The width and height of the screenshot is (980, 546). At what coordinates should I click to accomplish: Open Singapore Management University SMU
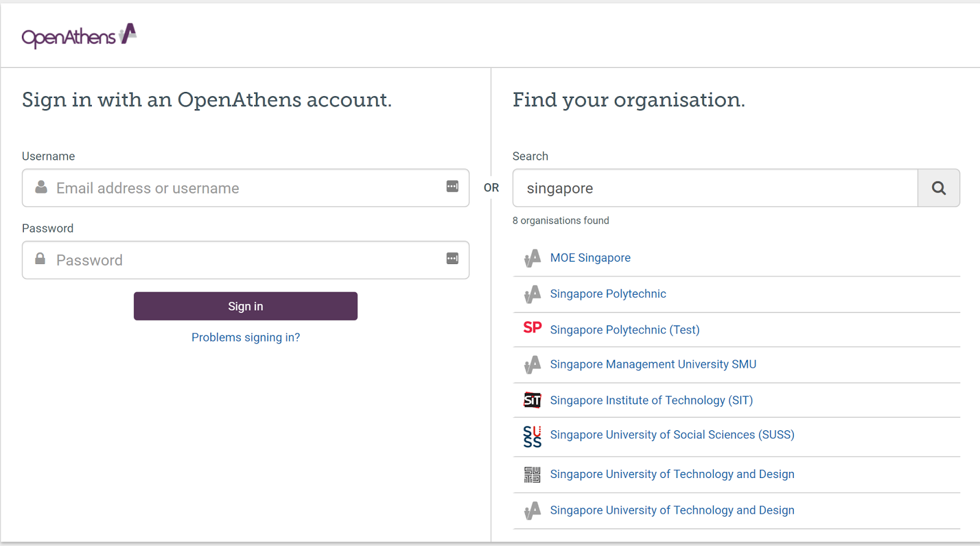pyautogui.click(x=653, y=365)
